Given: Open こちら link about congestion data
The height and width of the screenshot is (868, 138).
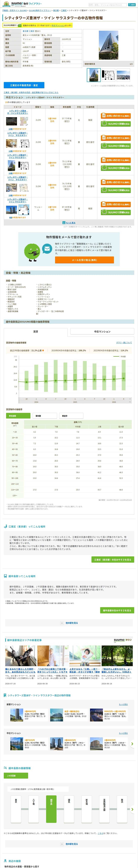Looking at the screenshot, I should 101,833.
